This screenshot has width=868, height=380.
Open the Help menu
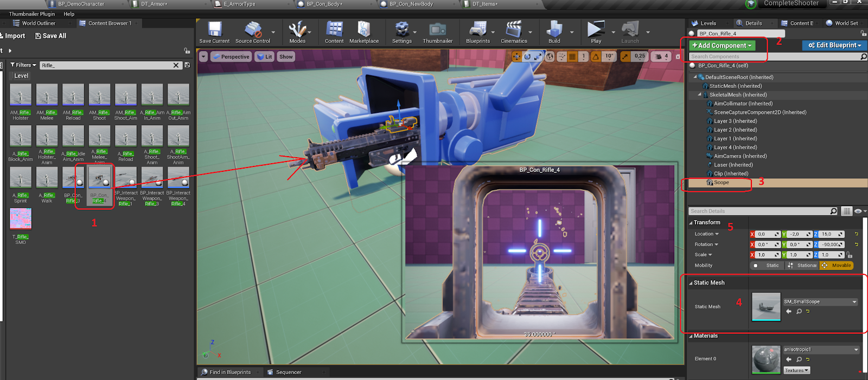(69, 14)
